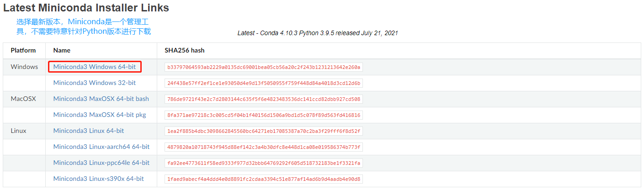Select Miniconda3 Linux-aarch64 64-bit link

(x=101, y=147)
